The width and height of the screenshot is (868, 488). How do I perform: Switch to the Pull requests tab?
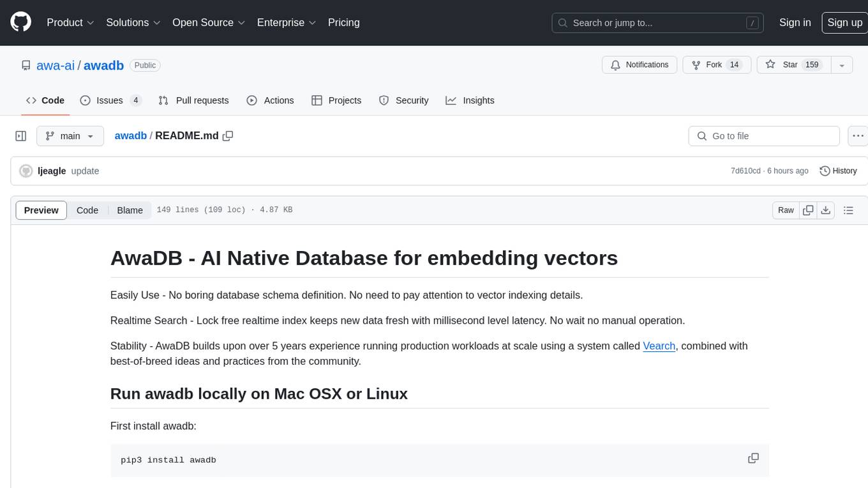(x=193, y=100)
